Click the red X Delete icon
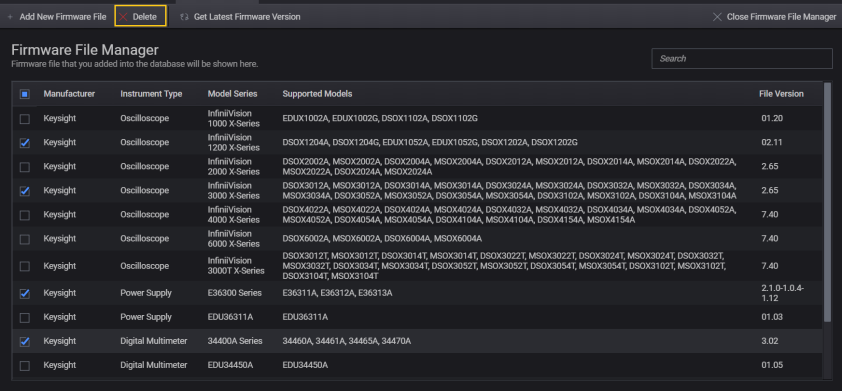This screenshot has height=391, width=842. [x=124, y=17]
